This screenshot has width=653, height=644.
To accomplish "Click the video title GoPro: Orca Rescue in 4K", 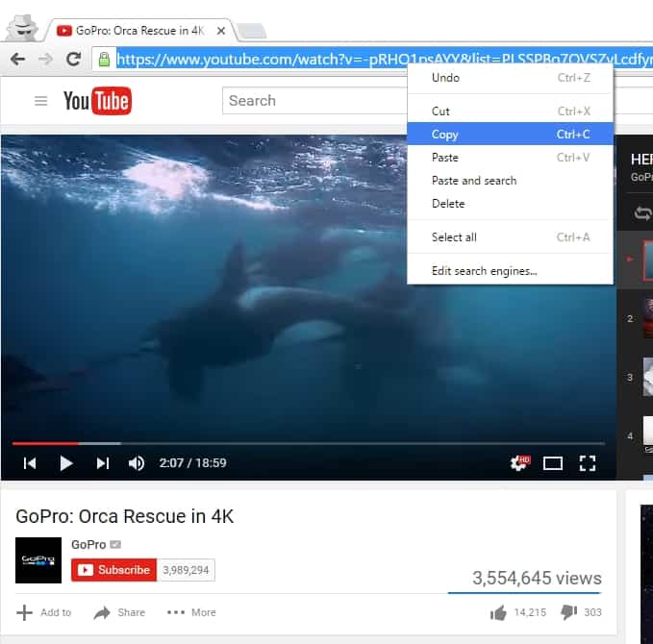I will tap(124, 516).
